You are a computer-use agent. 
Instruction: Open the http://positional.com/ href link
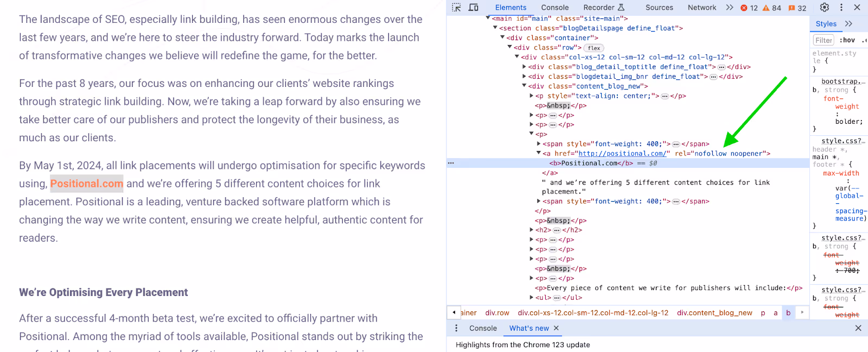coord(622,154)
